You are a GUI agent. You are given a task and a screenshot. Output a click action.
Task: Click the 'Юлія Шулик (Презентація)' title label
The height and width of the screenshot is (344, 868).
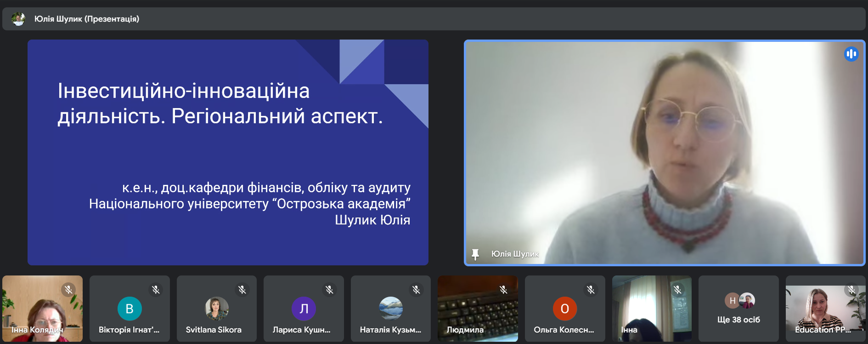point(87,19)
